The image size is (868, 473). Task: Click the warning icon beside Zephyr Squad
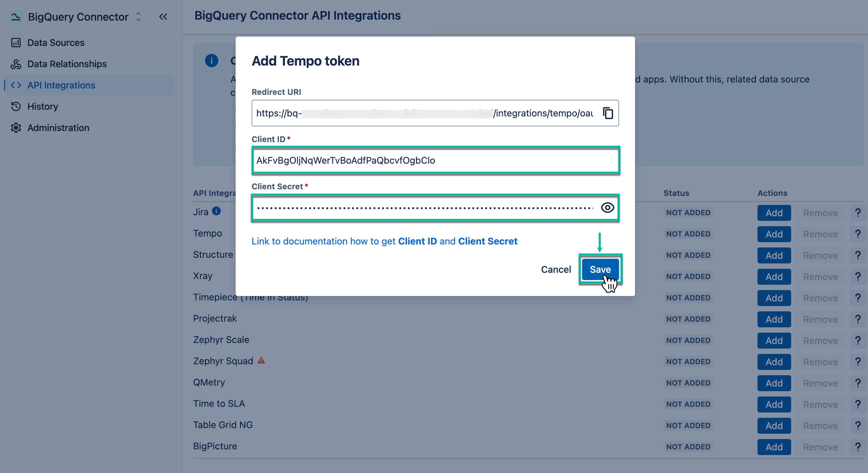[260, 360]
